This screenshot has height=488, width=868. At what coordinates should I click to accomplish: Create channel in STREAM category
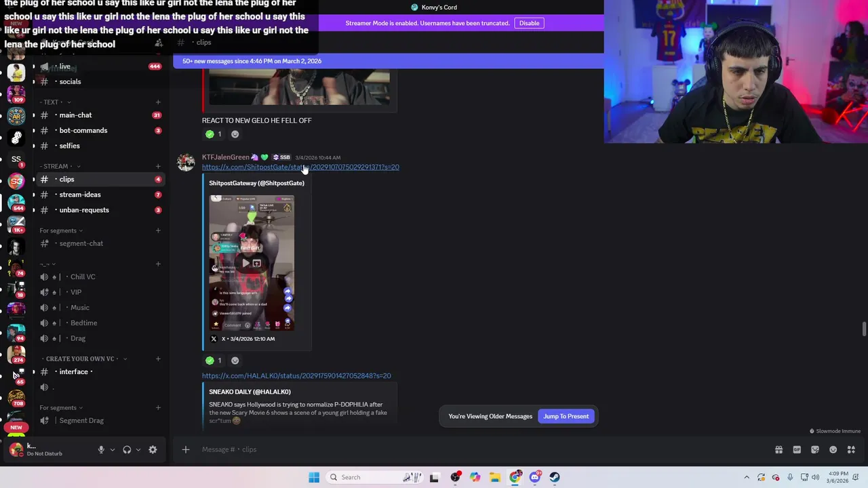pos(158,166)
